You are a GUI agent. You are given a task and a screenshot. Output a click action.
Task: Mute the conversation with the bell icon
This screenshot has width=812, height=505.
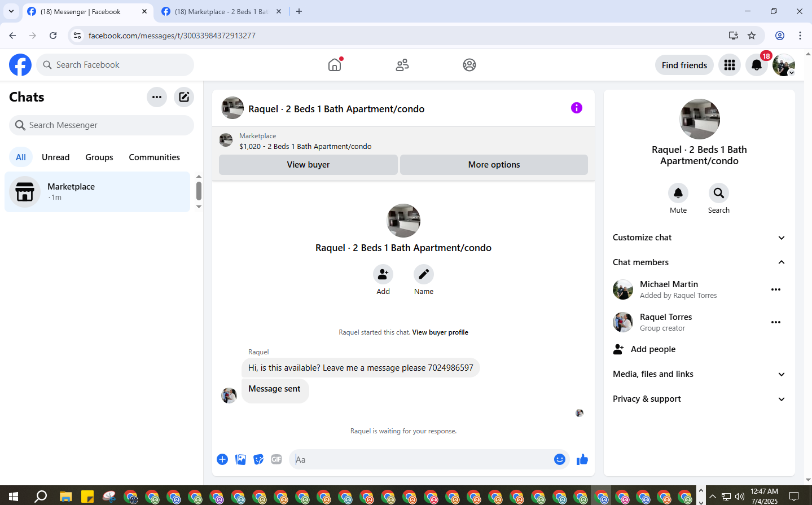678,193
